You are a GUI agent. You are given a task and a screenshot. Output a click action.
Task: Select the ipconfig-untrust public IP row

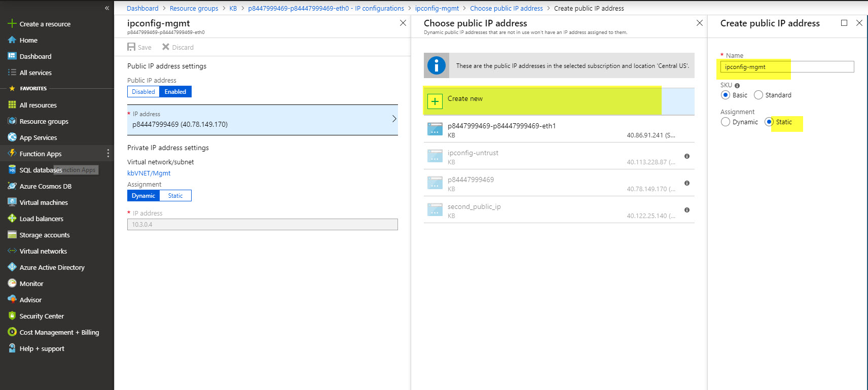click(x=559, y=157)
